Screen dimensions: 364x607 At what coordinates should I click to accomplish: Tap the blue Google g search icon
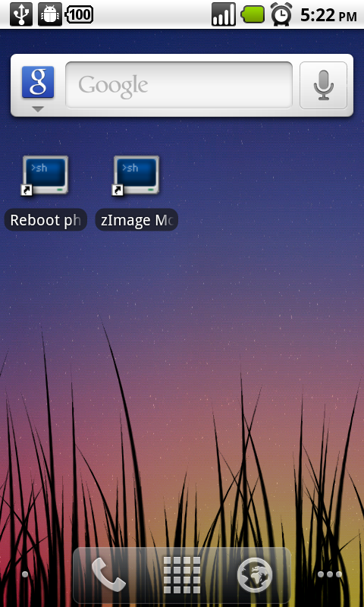[38, 82]
